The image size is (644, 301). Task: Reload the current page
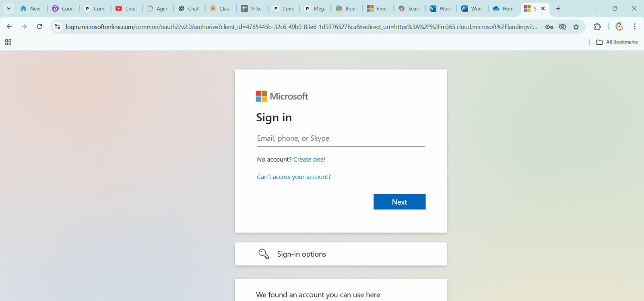click(39, 27)
